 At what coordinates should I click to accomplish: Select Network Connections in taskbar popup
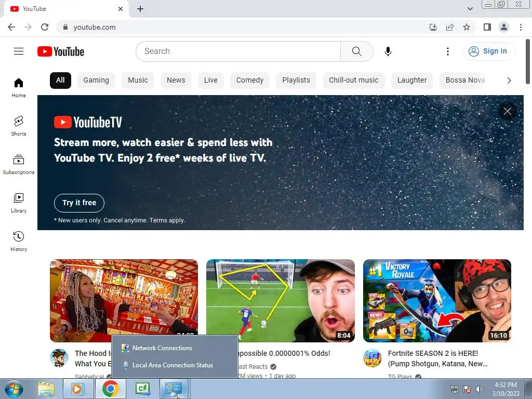tap(175, 348)
